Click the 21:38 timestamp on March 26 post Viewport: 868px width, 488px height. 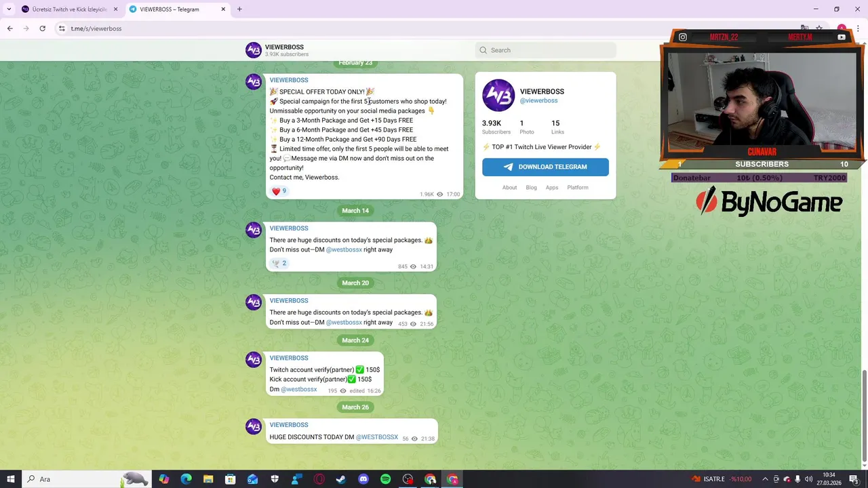[x=428, y=439]
